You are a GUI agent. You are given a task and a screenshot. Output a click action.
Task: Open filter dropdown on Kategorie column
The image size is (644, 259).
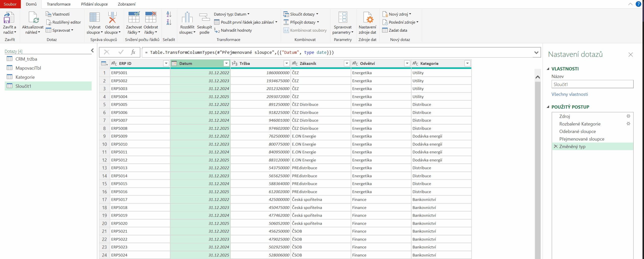tap(467, 63)
